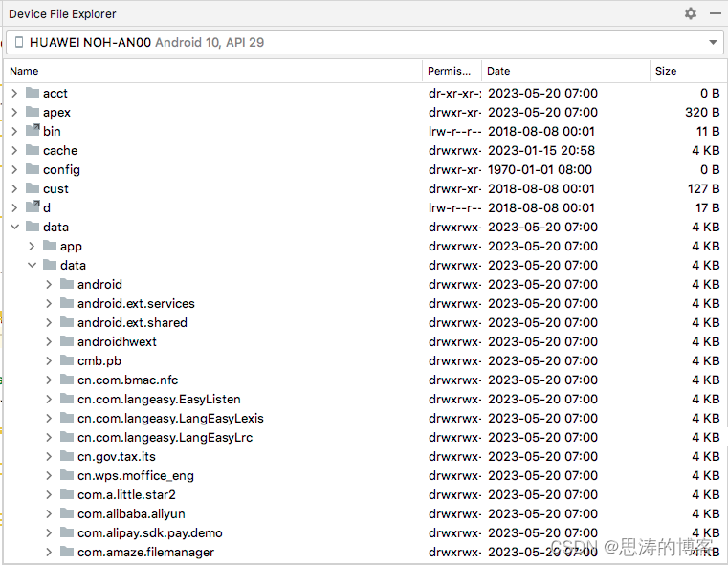Screen dimensions: 728x565
Task: Click the 17 B size of d
Action: tap(708, 208)
